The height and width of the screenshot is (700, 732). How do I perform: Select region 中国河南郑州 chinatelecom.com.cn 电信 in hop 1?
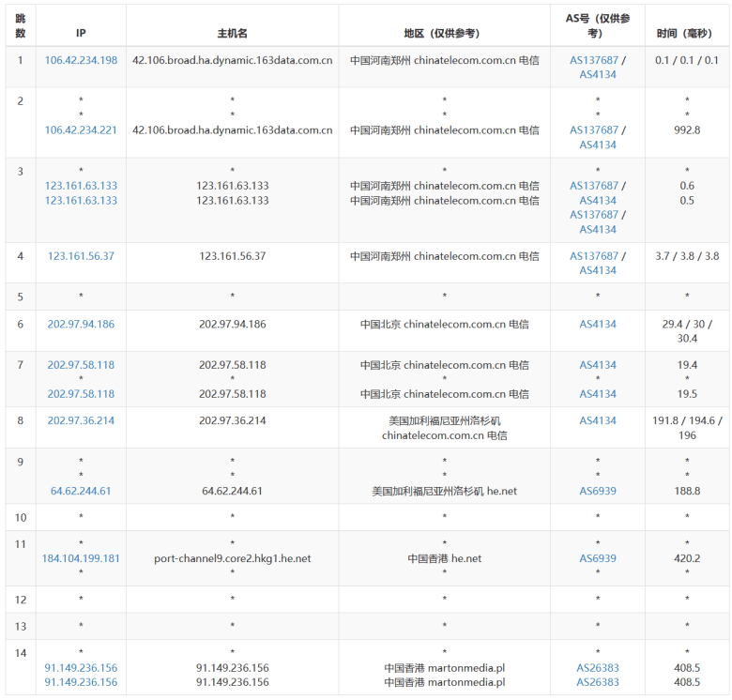445,60
